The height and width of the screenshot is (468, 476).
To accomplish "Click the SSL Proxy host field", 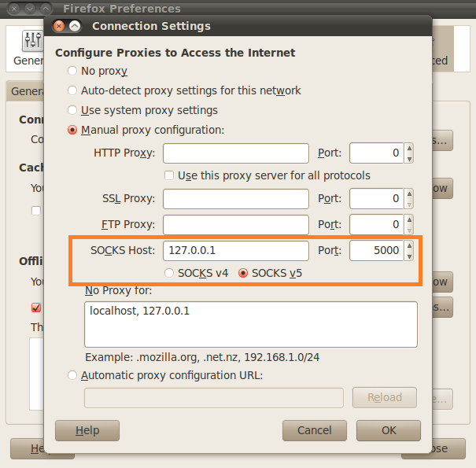I will click(236, 199).
